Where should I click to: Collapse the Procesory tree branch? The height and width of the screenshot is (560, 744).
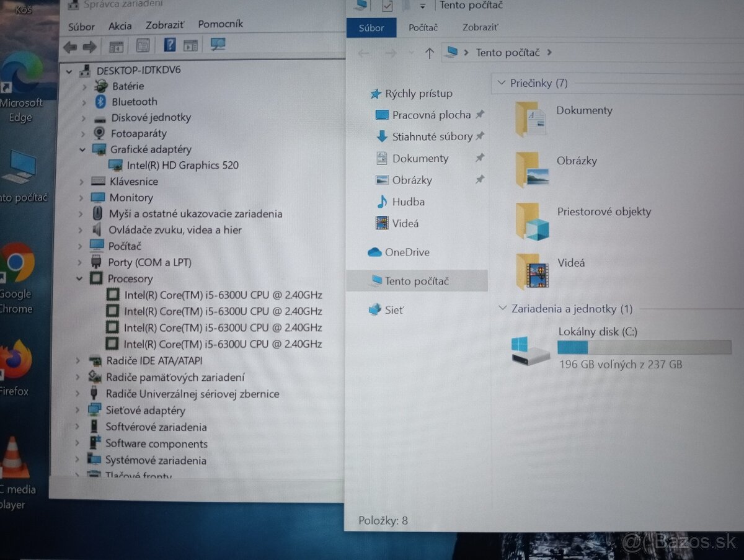[x=80, y=278]
